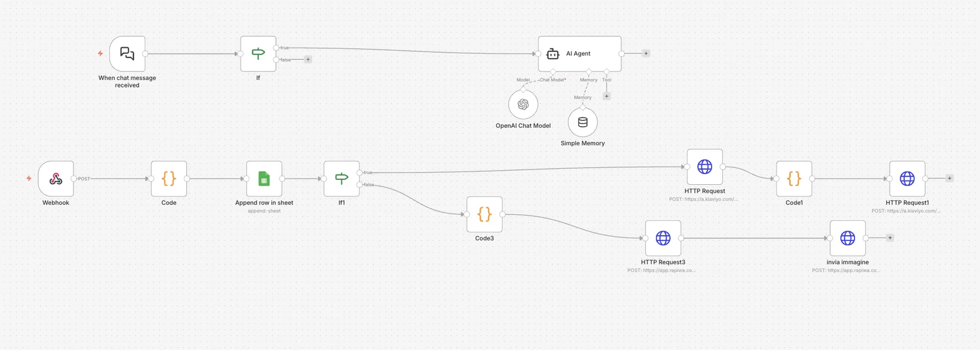Click the If1 true output connector
This screenshot has width=980, height=350.
[360, 173]
